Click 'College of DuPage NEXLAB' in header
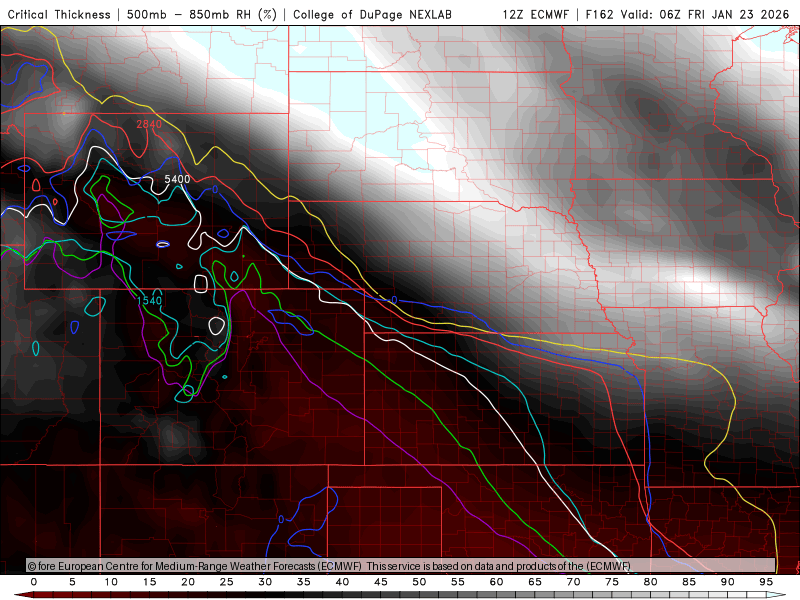800x600 pixels. [x=372, y=14]
